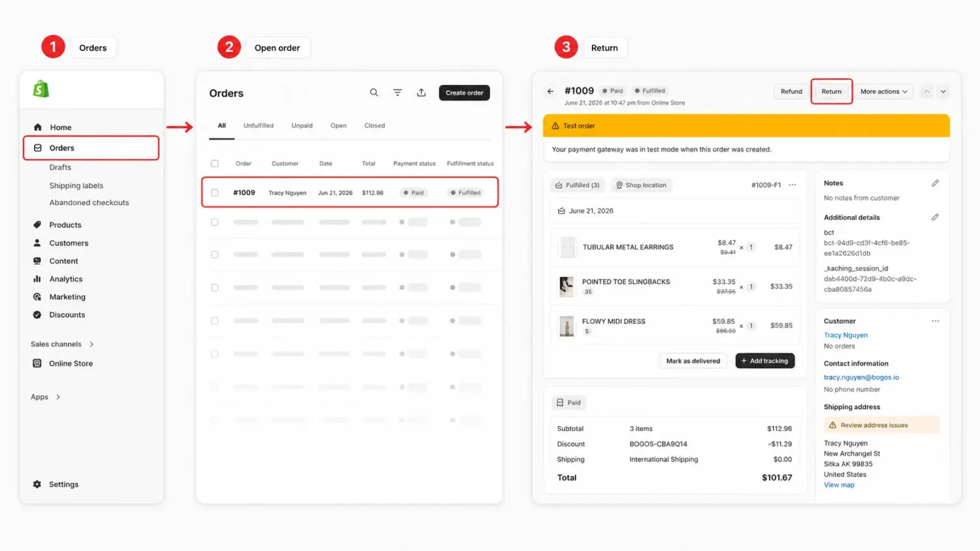Select the Unpaid tab
This screenshot has width=980, height=551.
(302, 125)
